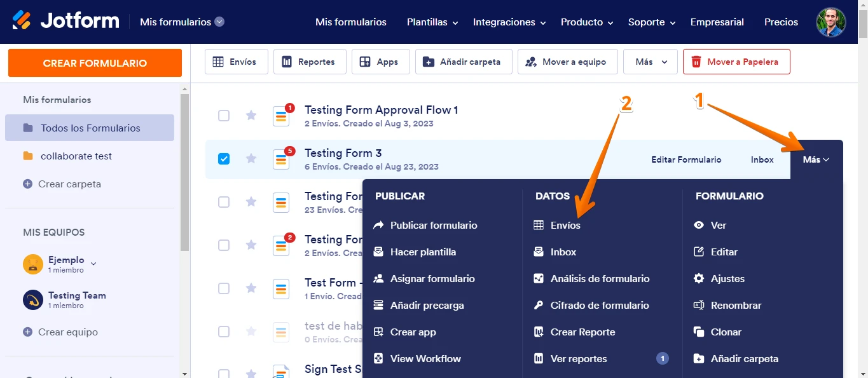Open Envíos from the toolbar
Viewport: 868px width, 378px height.
(x=236, y=61)
